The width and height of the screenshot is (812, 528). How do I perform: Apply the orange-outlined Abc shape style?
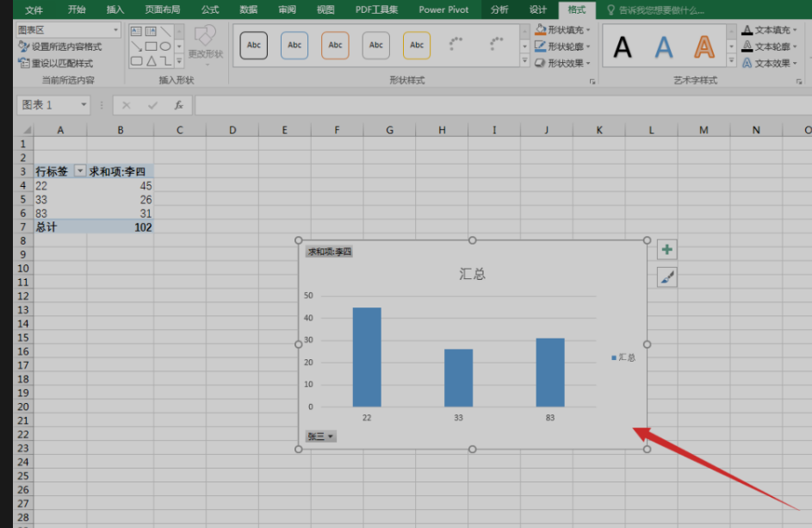point(335,46)
